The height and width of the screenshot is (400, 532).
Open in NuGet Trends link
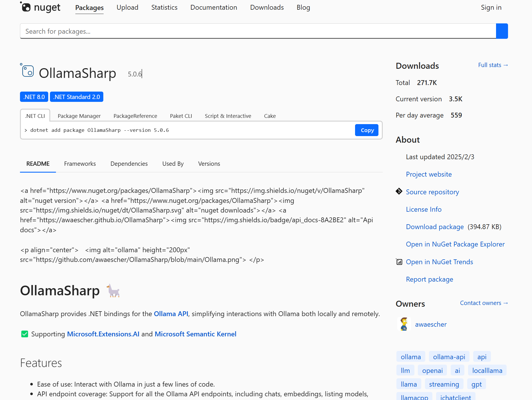[439, 262]
